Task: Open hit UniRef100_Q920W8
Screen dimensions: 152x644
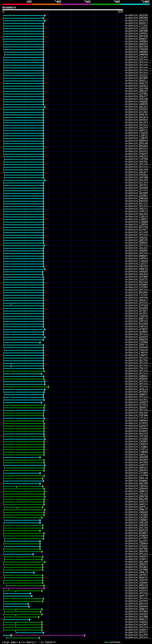Action: click(136, 178)
